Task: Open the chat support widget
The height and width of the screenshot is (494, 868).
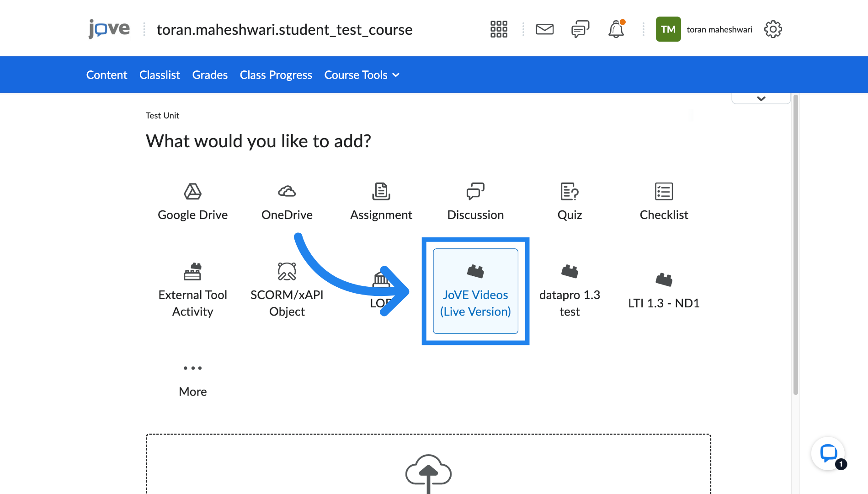Action: (x=828, y=454)
